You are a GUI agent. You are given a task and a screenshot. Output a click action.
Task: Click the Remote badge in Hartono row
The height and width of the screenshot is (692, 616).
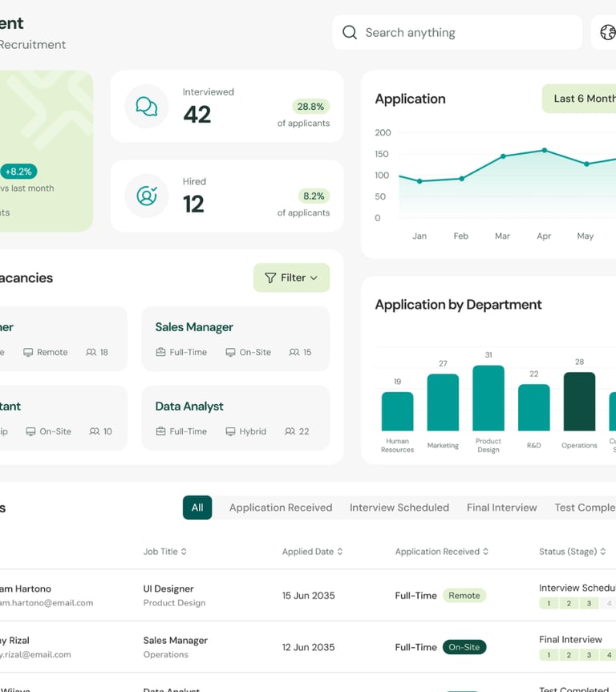[464, 595]
